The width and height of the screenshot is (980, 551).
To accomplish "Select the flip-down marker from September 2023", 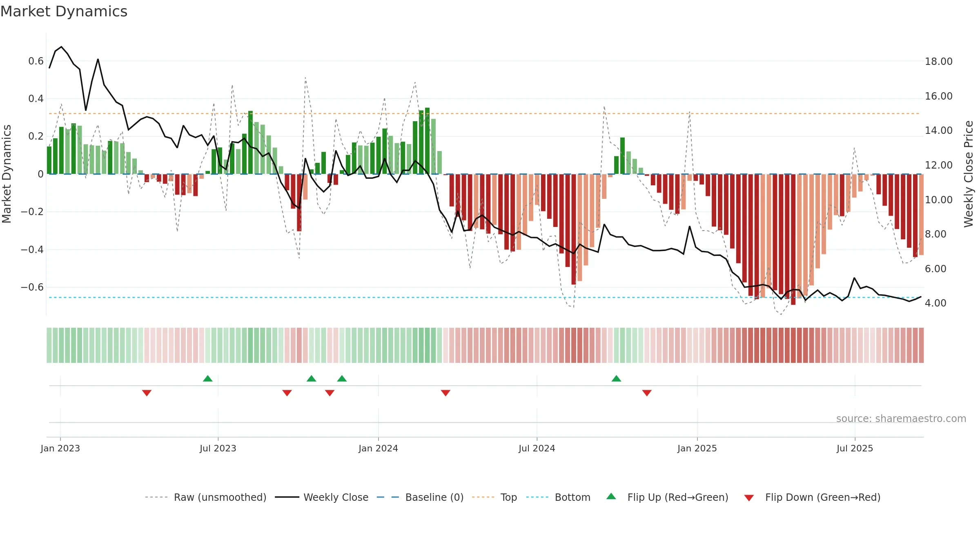I will (x=287, y=393).
